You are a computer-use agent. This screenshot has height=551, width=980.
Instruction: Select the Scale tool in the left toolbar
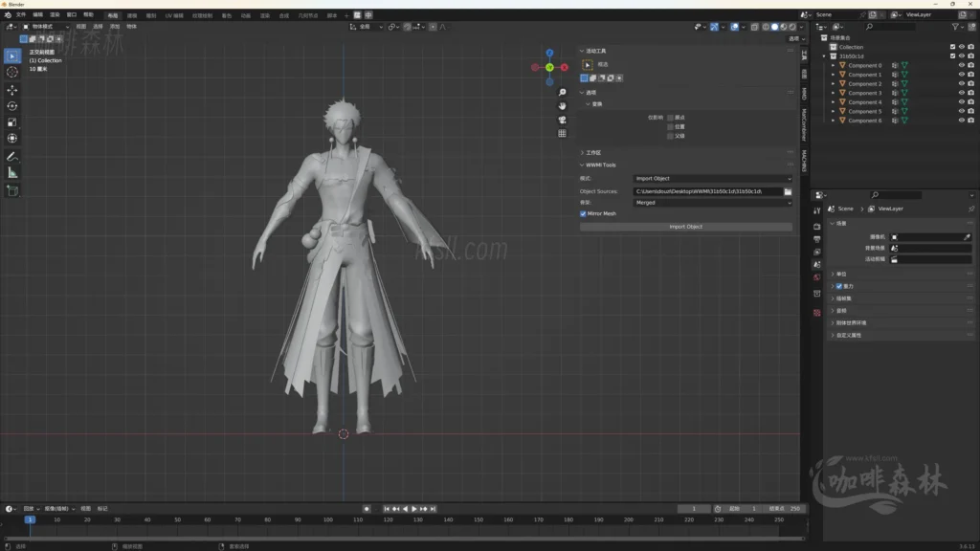[x=12, y=122]
